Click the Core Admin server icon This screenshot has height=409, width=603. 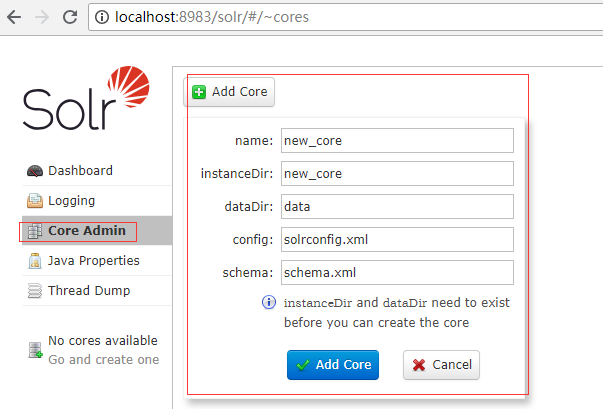tap(35, 231)
